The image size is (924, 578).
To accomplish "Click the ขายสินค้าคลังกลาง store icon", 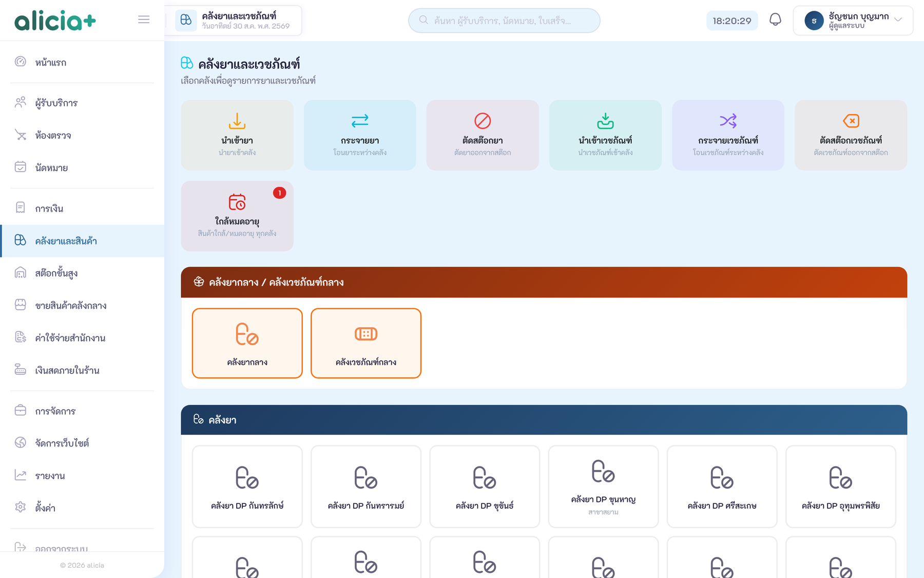I will pyautogui.click(x=21, y=305).
